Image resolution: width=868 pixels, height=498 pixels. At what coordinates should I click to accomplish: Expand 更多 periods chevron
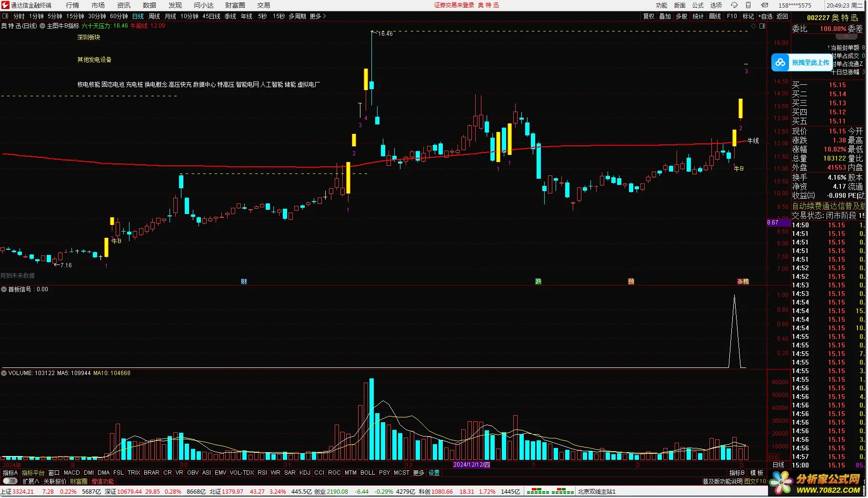pos(318,16)
